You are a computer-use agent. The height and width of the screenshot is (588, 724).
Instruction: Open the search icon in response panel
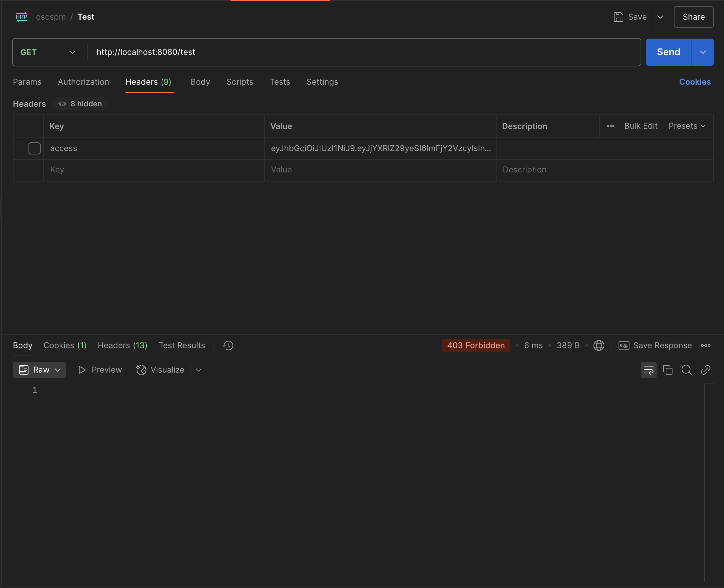tap(686, 370)
